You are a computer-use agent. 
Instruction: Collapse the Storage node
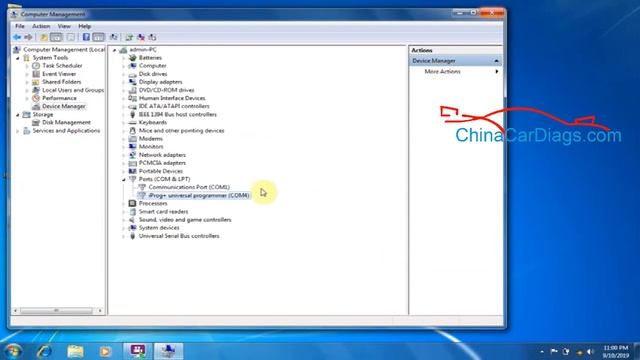[18, 115]
